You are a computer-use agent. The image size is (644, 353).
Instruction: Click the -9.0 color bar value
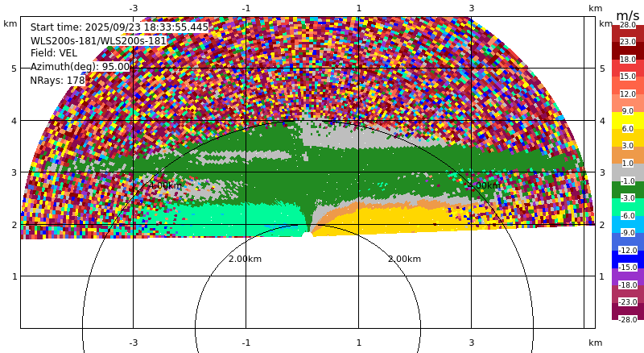pos(628,233)
